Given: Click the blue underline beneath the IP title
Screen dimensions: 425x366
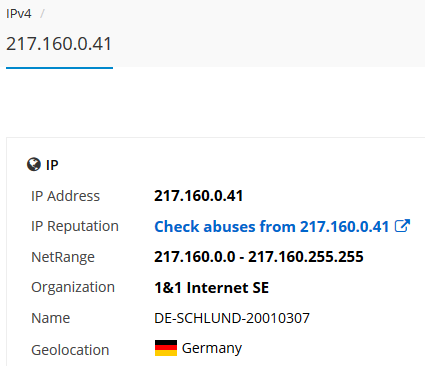Looking at the screenshot, I should click(x=59, y=68).
